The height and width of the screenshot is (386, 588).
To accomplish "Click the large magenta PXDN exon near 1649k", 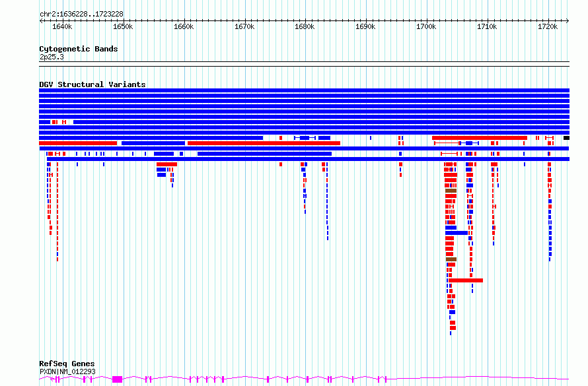I will point(118,379).
